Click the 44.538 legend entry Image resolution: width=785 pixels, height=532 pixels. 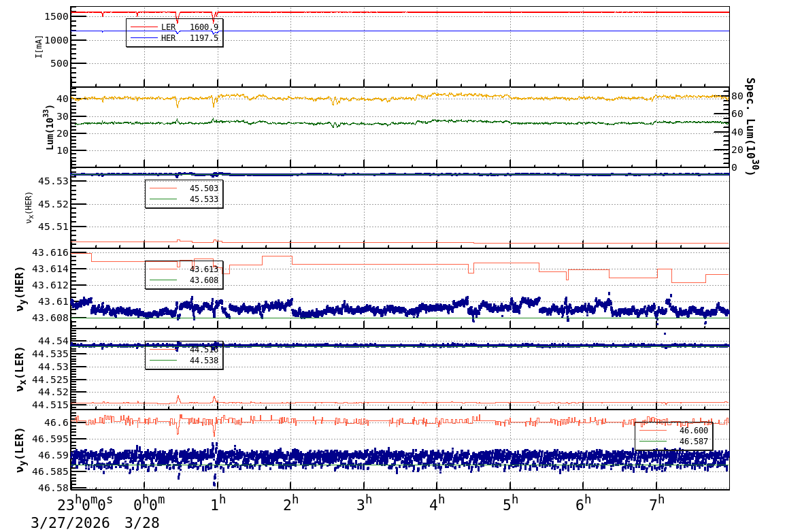203,361
